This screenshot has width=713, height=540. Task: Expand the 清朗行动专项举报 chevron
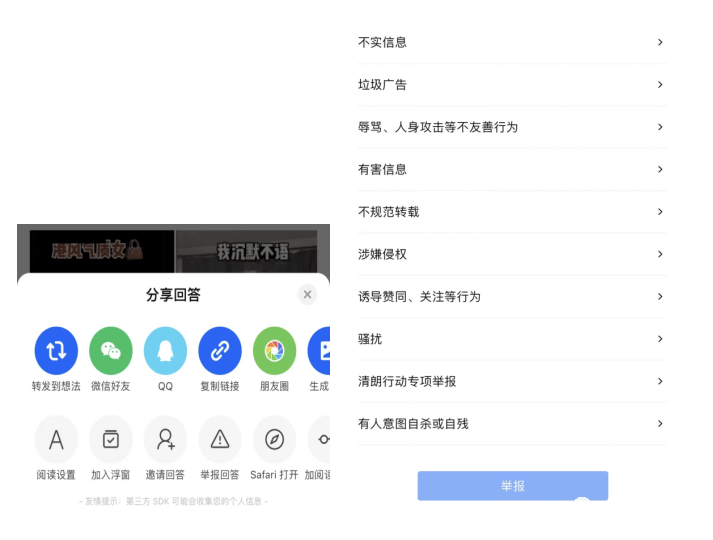click(x=660, y=381)
